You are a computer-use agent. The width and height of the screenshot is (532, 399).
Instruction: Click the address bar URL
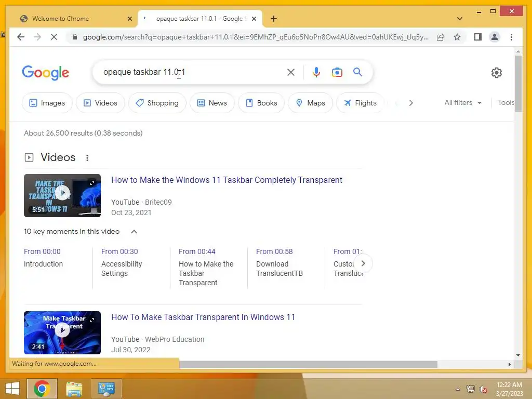[x=256, y=37]
